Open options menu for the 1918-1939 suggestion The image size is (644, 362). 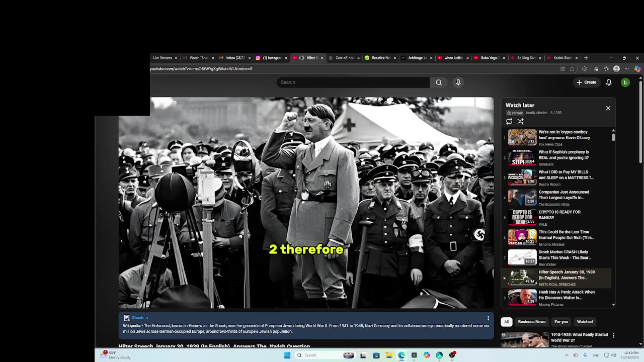click(613, 335)
